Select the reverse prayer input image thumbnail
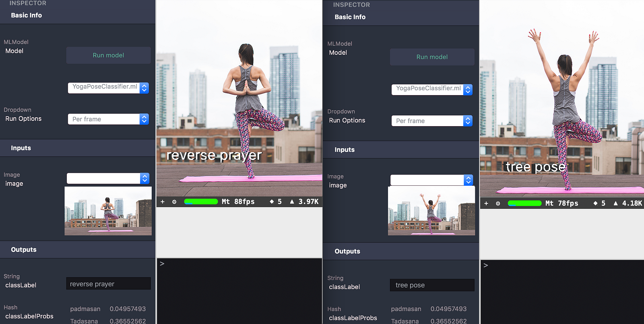The image size is (644, 324). [x=108, y=211]
